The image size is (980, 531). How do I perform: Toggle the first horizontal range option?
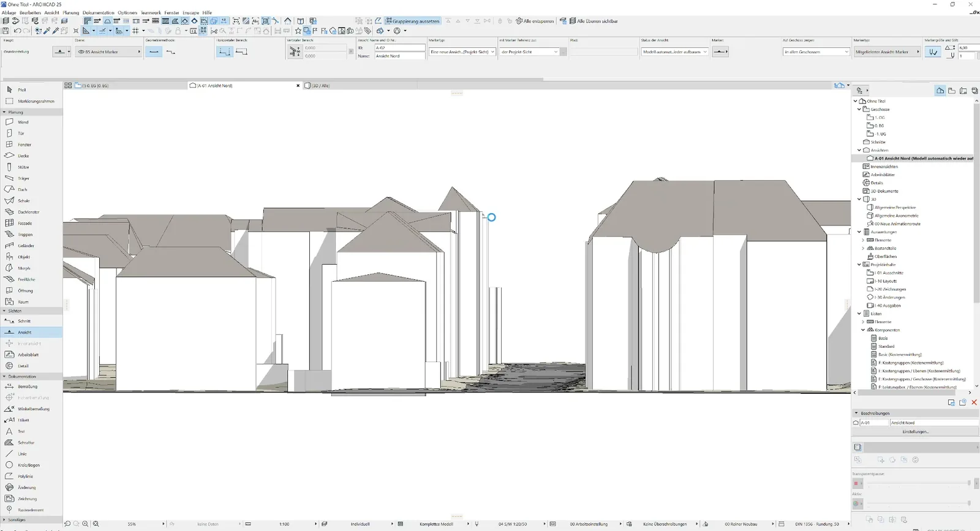(224, 51)
